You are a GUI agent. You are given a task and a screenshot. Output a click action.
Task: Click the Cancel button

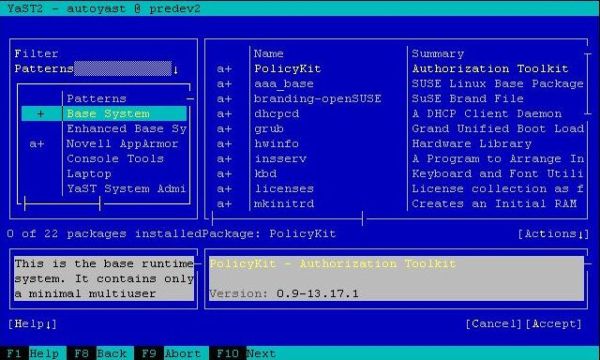pyautogui.click(x=494, y=324)
